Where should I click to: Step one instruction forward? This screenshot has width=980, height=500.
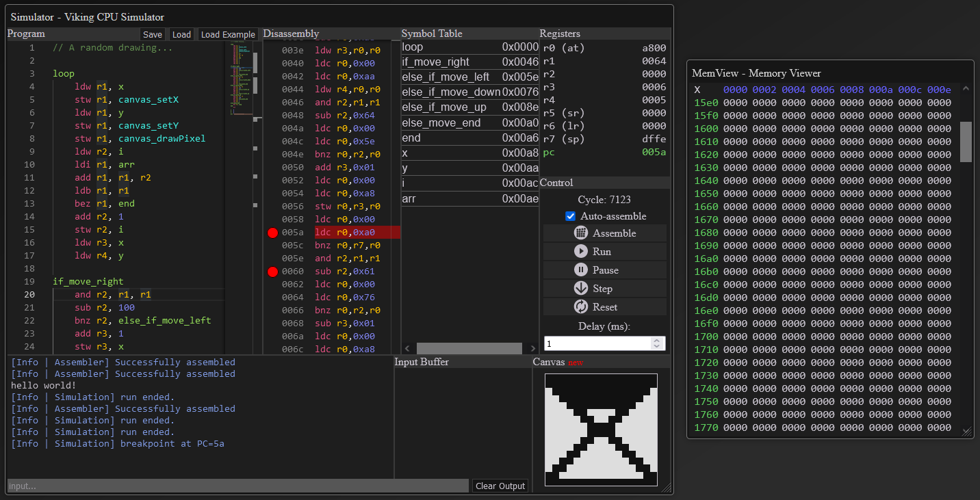[605, 289]
